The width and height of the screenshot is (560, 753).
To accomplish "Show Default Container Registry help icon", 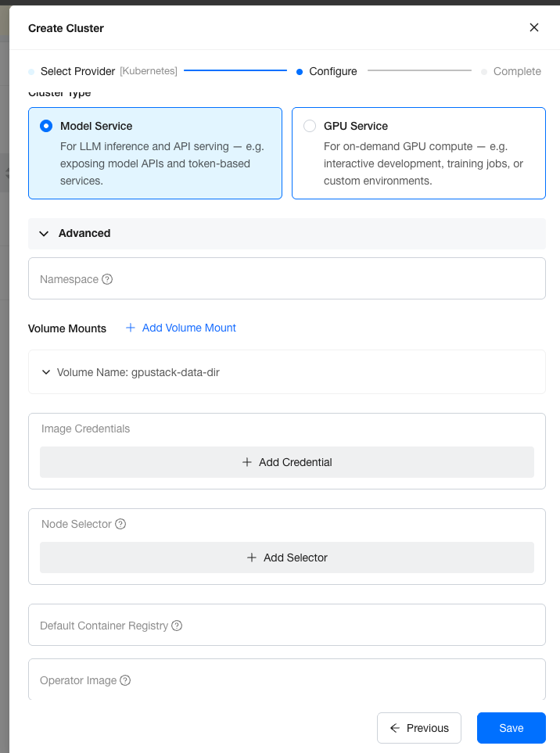I will click(177, 626).
